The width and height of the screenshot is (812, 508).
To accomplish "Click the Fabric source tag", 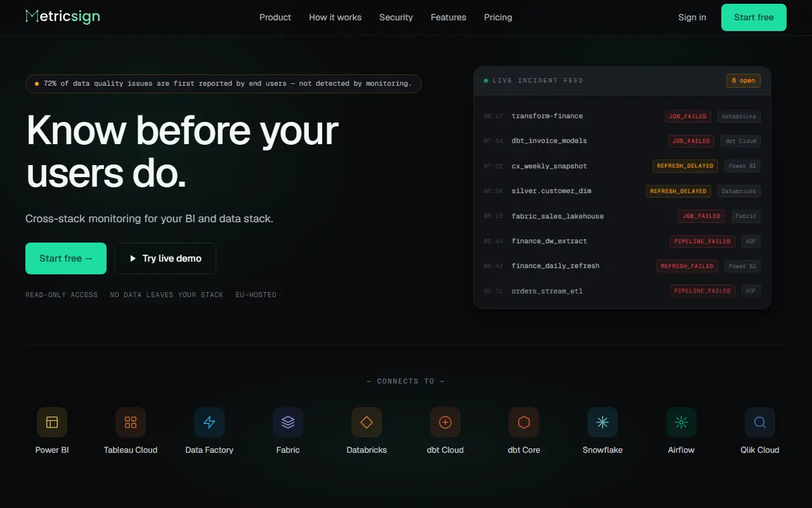I will pyautogui.click(x=746, y=216).
